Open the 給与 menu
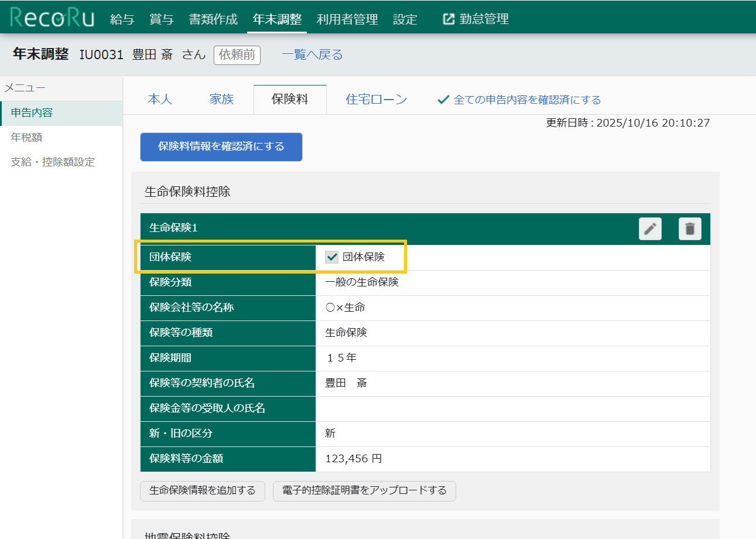 click(x=122, y=19)
